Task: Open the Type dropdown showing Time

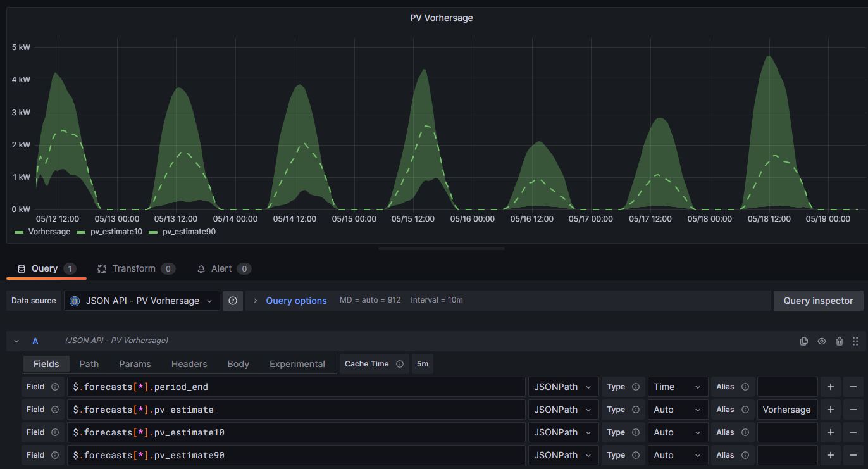Action: [678, 387]
